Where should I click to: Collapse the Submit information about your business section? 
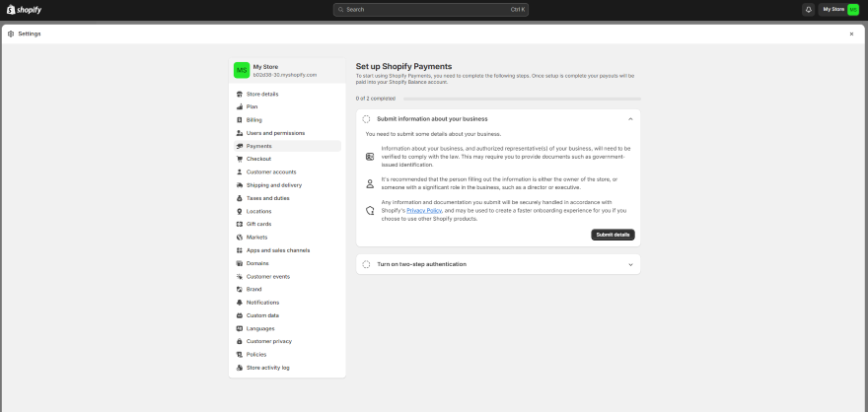(x=630, y=119)
